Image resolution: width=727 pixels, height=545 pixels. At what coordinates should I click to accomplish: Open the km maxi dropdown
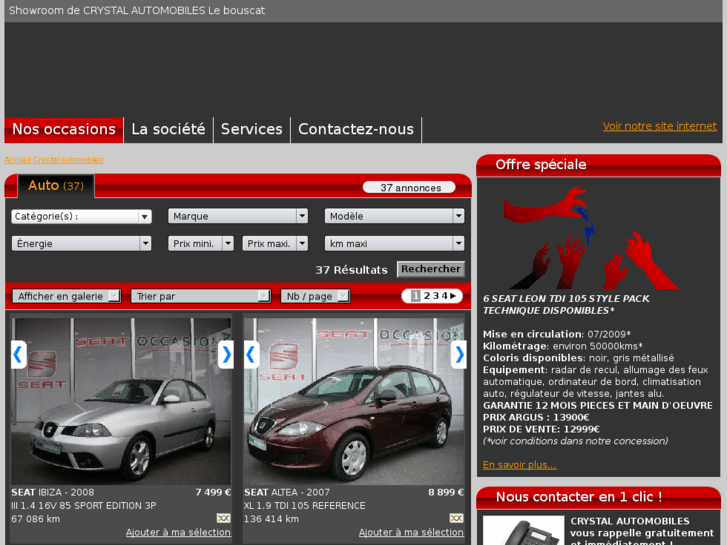[395, 244]
